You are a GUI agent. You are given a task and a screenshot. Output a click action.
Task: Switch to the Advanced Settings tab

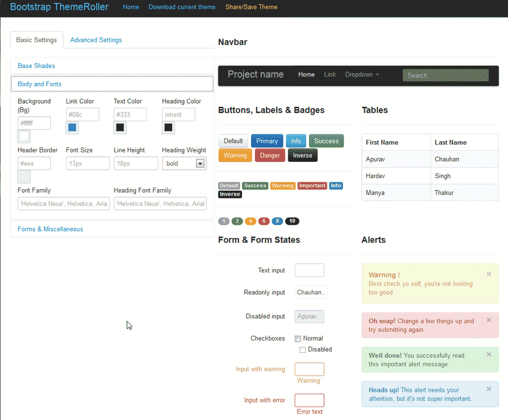coord(96,40)
